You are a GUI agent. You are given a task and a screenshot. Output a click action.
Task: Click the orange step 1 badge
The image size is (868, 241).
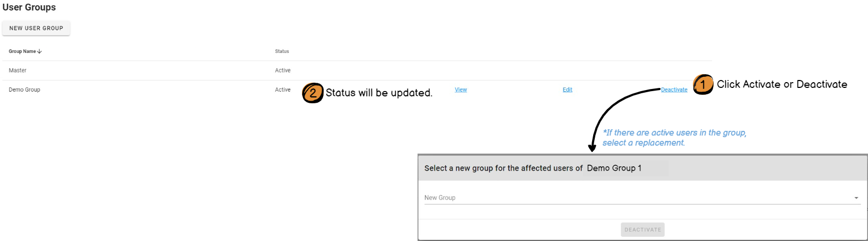[x=703, y=84]
